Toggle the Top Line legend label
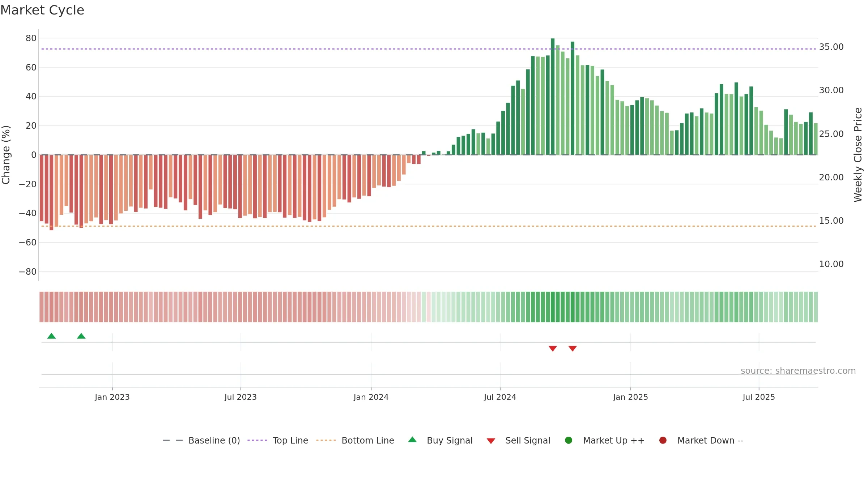This screenshot has height=488, width=868. coord(290,440)
